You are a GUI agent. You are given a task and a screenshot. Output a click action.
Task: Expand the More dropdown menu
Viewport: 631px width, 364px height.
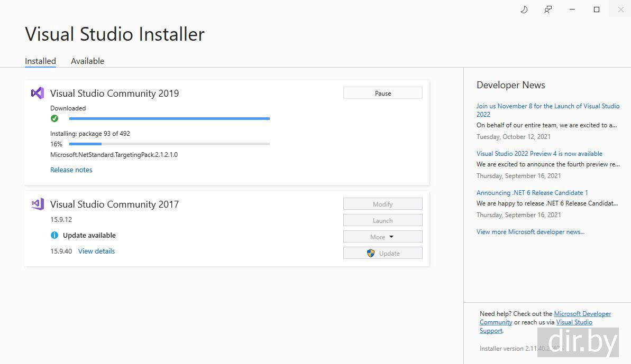point(382,237)
